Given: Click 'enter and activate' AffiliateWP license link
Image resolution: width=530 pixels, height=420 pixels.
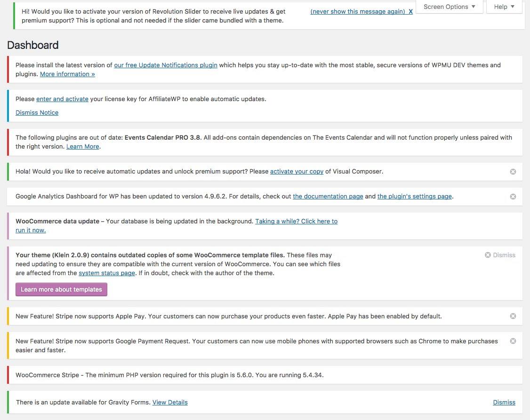Looking at the screenshot, I should coord(62,99).
